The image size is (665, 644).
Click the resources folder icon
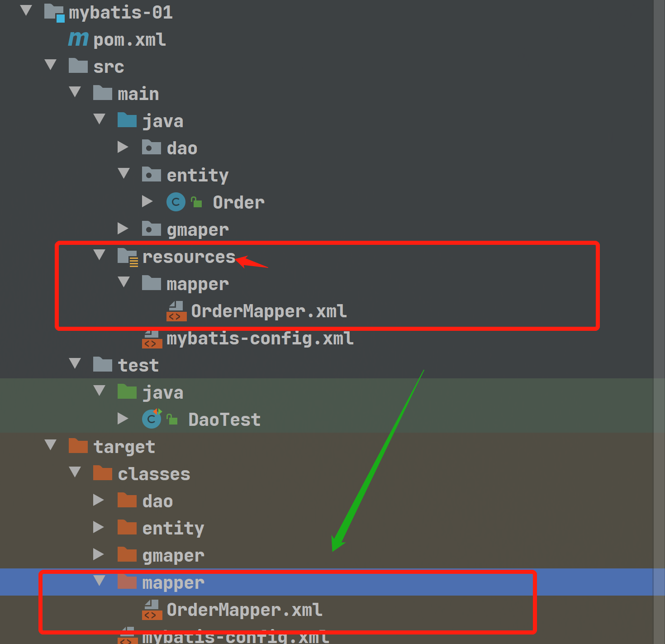point(127,256)
